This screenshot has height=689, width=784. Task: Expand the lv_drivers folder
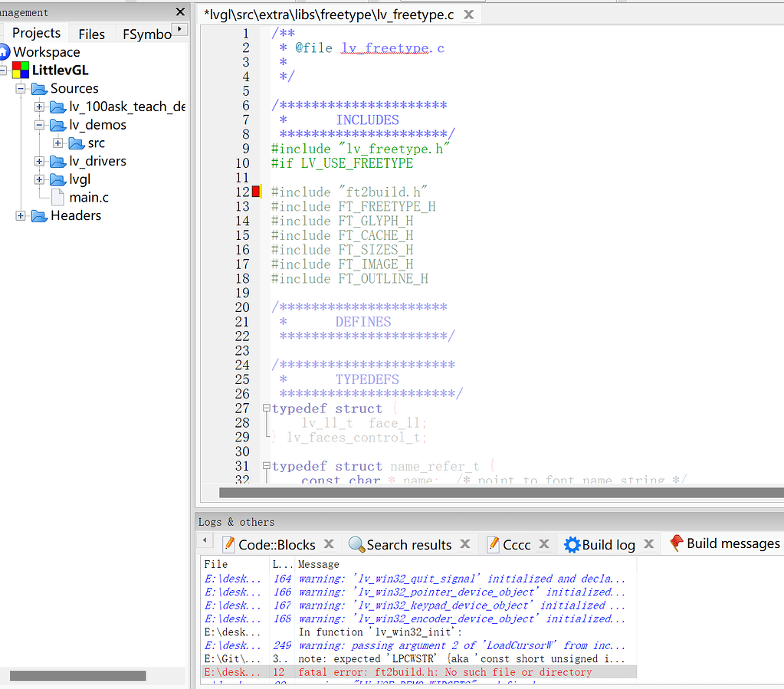[x=39, y=162]
